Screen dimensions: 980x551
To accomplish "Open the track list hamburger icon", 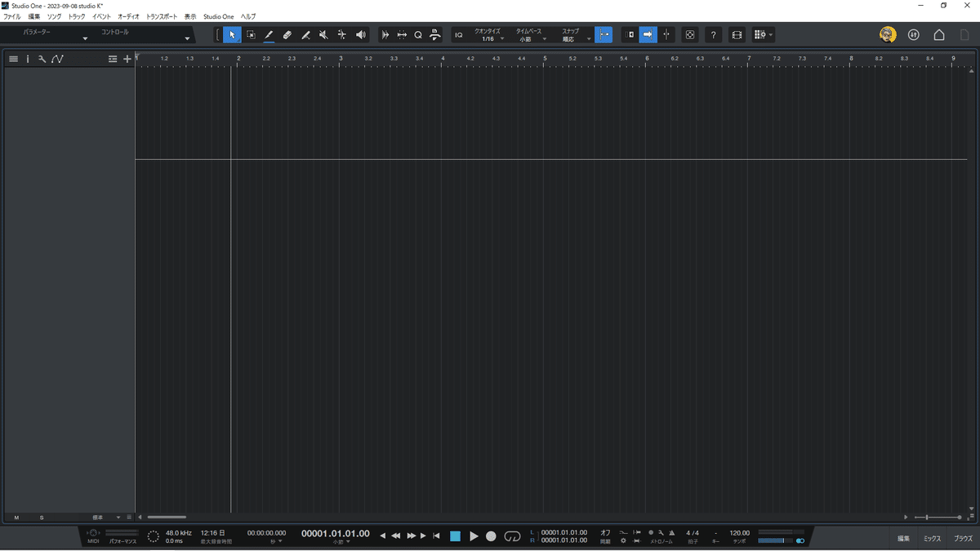I will click(x=13, y=59).
